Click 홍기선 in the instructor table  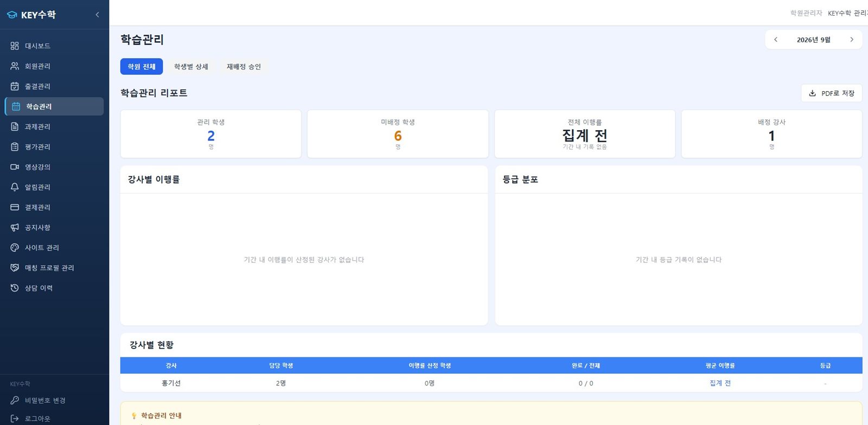coord(171,383)
